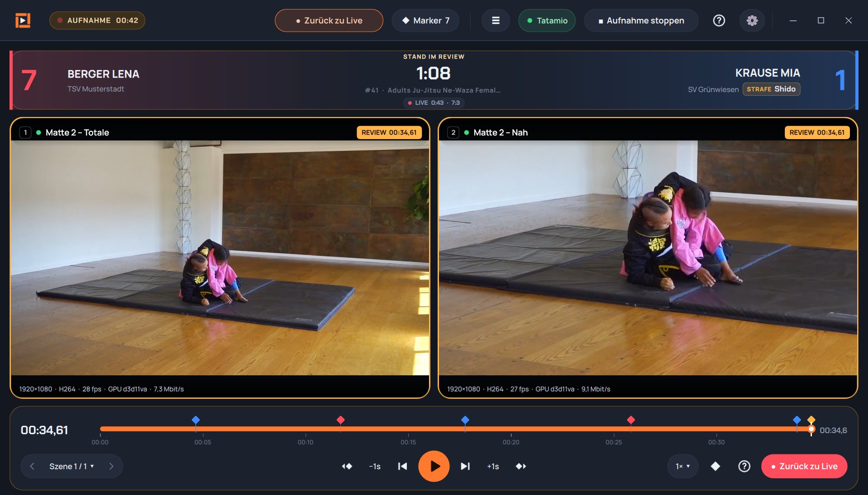Toggle the Tatamio connection status

547,20
